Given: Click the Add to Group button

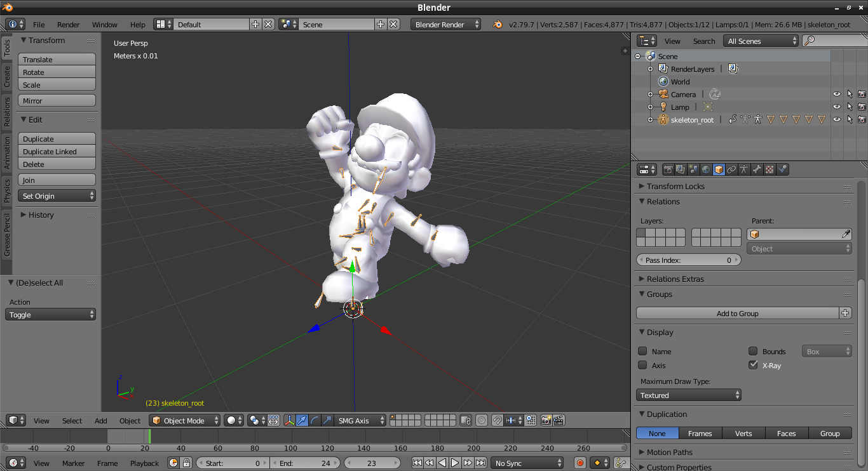Looking at the screenshot, I should pyautogui.click(x=737, y=314).
